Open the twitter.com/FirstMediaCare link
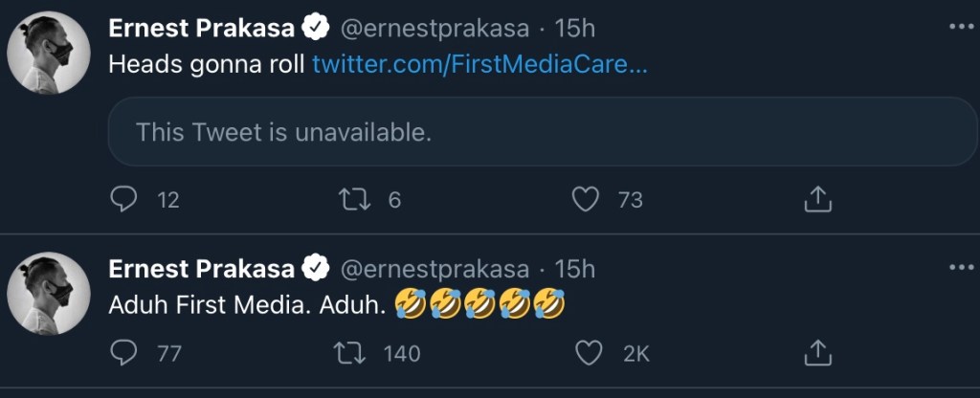This screenshot has width=980, height=398. [479, 65]
